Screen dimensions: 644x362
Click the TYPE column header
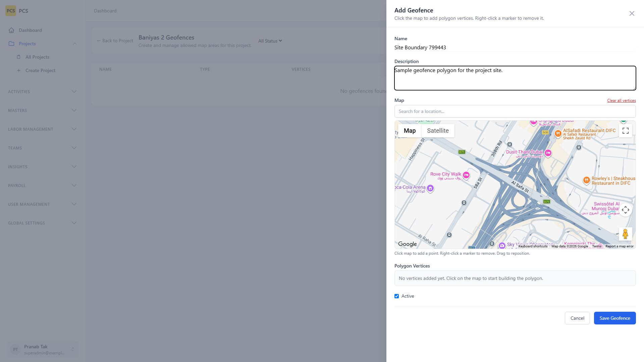click(x=205, y=69)
